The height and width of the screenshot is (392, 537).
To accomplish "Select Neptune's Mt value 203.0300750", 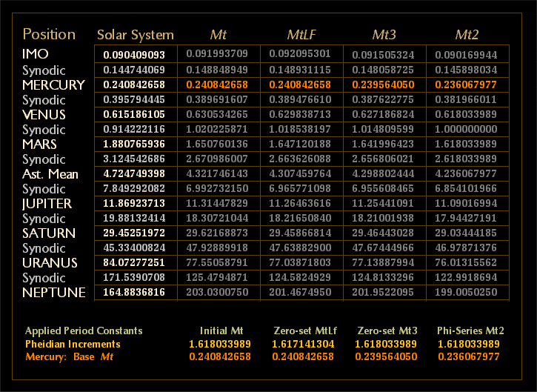I will coord(218,293).
